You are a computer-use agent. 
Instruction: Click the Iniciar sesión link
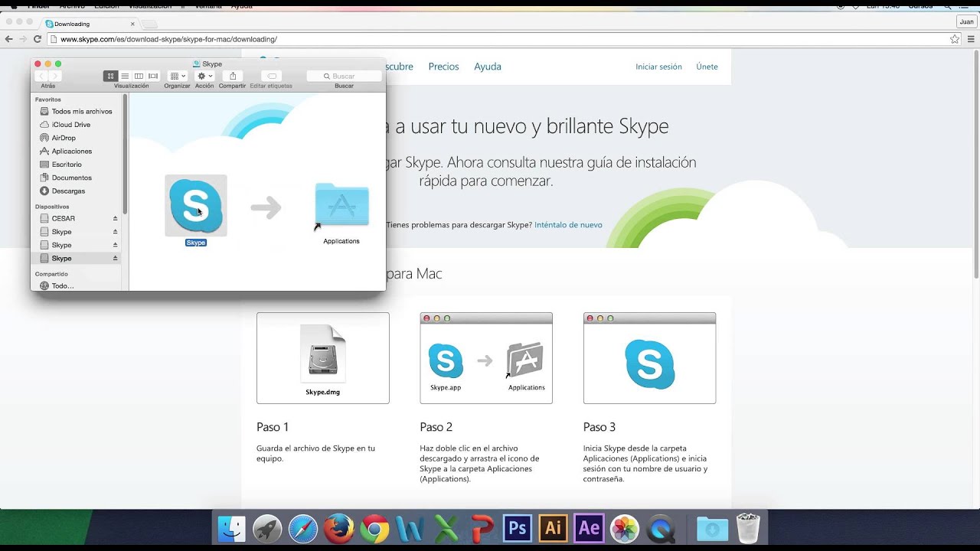(x=658, y=67)
